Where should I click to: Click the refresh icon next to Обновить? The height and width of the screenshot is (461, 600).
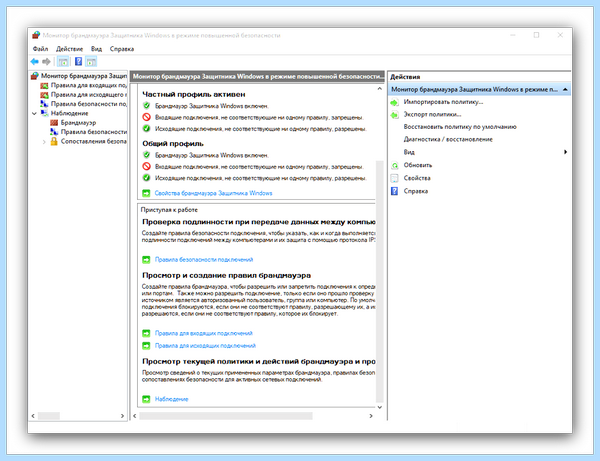[x=395, y=165]
